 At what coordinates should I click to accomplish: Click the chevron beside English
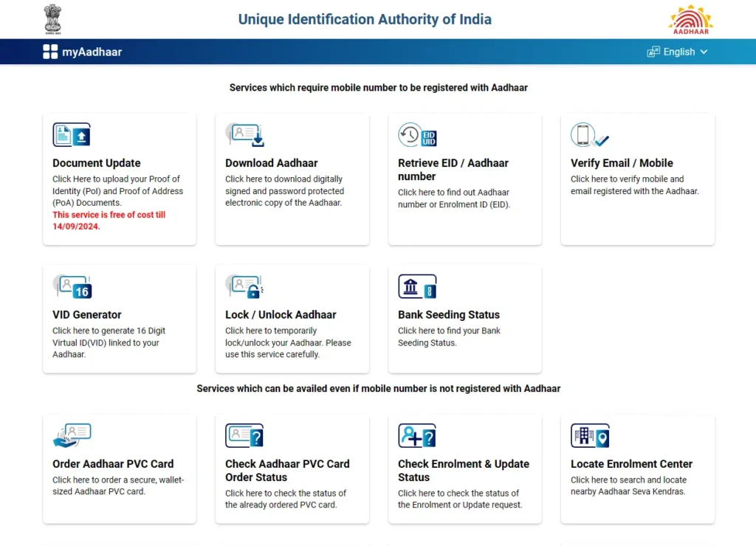[704, 52]
